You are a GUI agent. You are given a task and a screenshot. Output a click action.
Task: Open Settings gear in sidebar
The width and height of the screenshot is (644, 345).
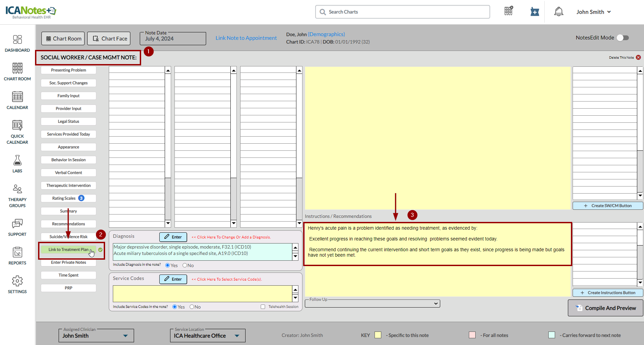coord(17,281)
